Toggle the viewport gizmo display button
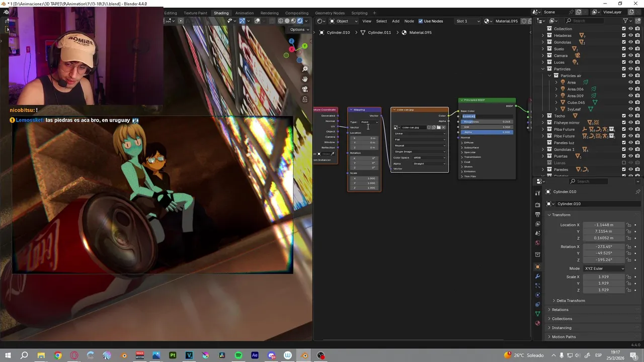This screenshot has height=362, width=644. coord(242,21)
